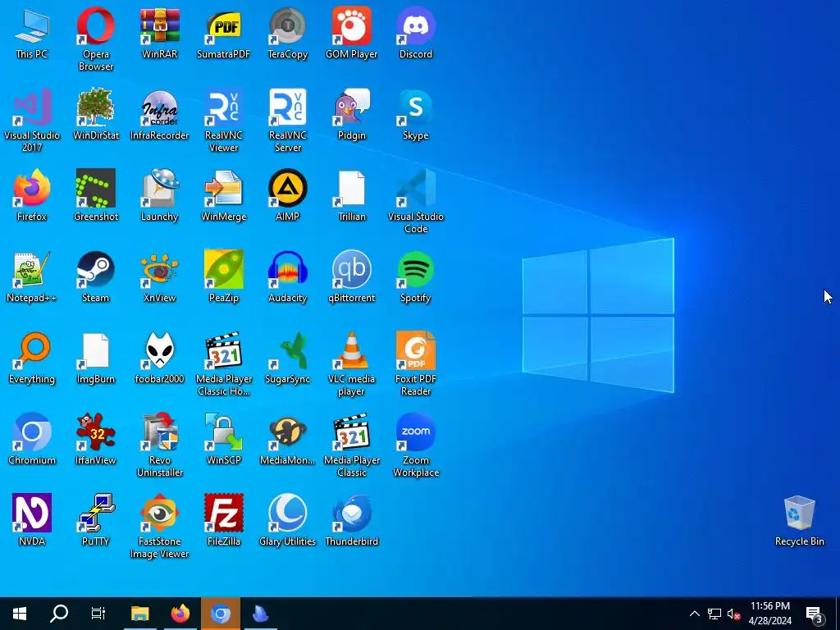Select the Visual Studio Code shortcut

pyautogui.click(x=416, y=202)
